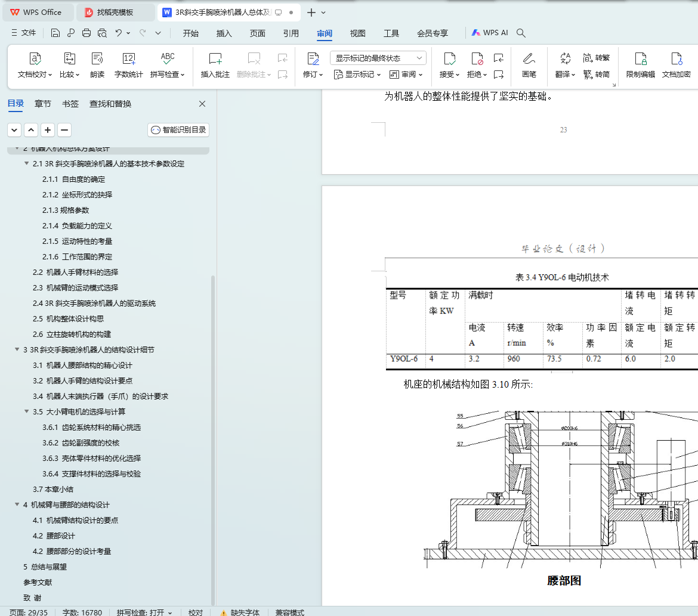This screenshot has height=616, width=698.
Task: Open the 页面 ribbon tab
Action: (x=257, y=33)
